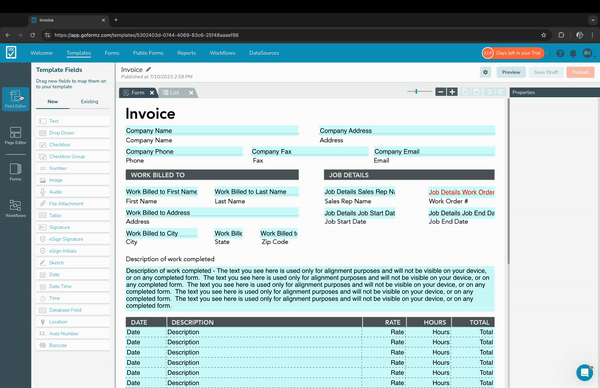The width and height of the screenshot is (600, 388).
Task: Click the Save Draft button
Action: click(546, 72)
